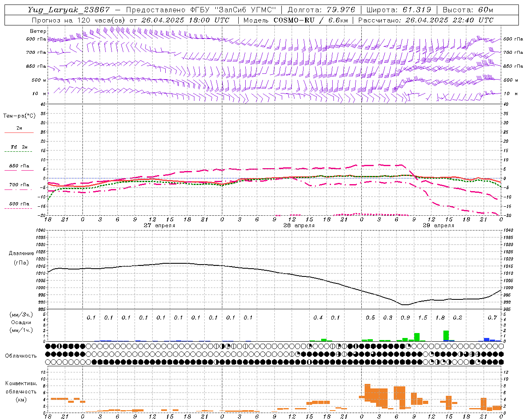The image size is (525, 420).
Task: Click the Осадки panel label
Action: tap(21, 322)
